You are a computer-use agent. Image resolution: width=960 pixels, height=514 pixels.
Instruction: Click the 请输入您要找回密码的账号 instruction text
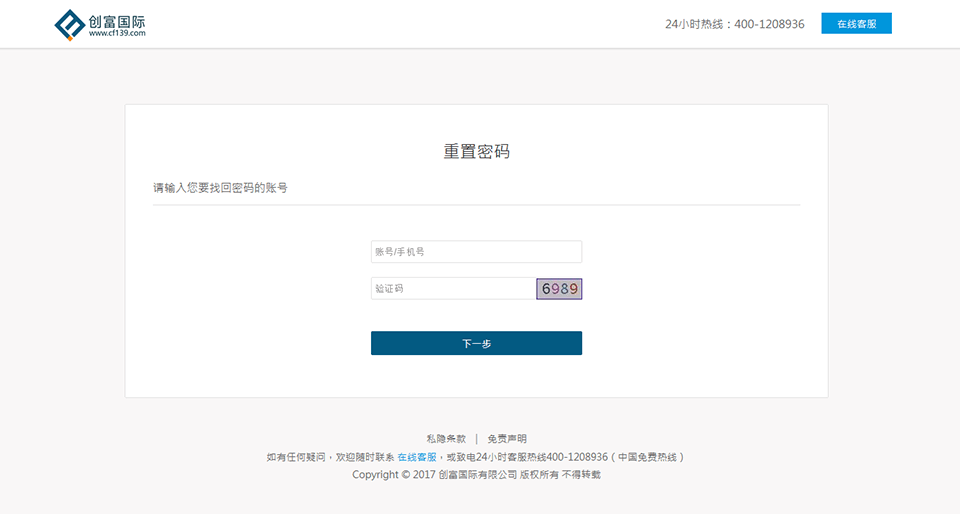[x=220, y=187]
